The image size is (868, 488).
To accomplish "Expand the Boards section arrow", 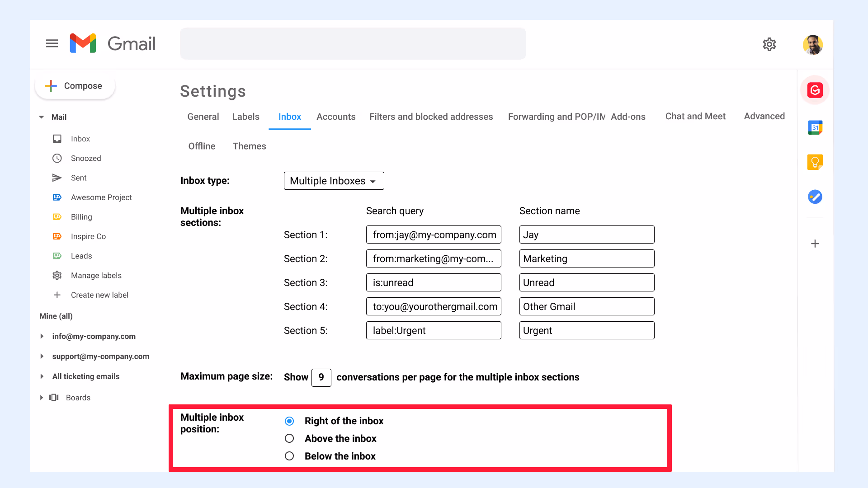I will point(42,397).
